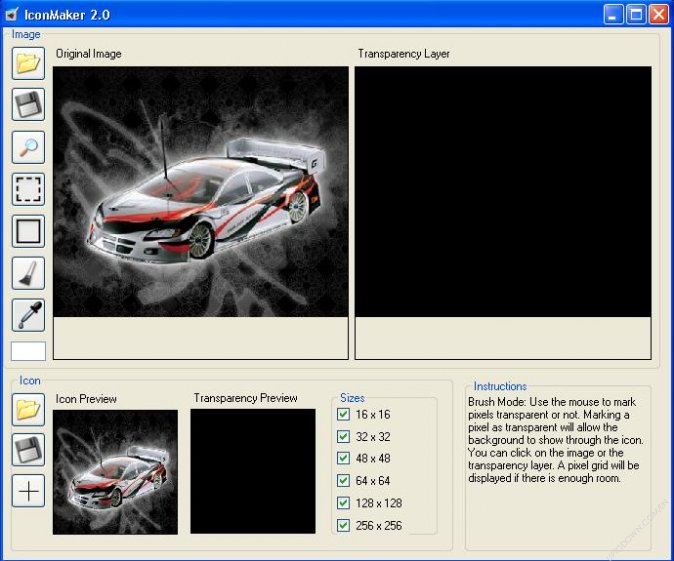Click the plus button to add icon
This screenshot has height=561, width=674.
(28, 491)
